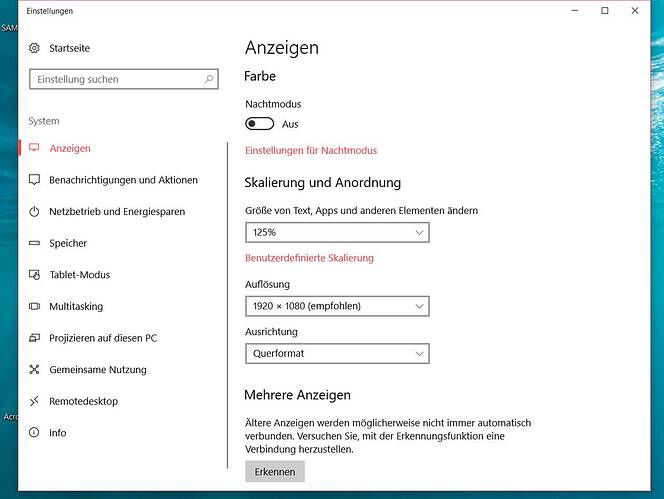Click the Multitasking icon

(x=34, y=306)
